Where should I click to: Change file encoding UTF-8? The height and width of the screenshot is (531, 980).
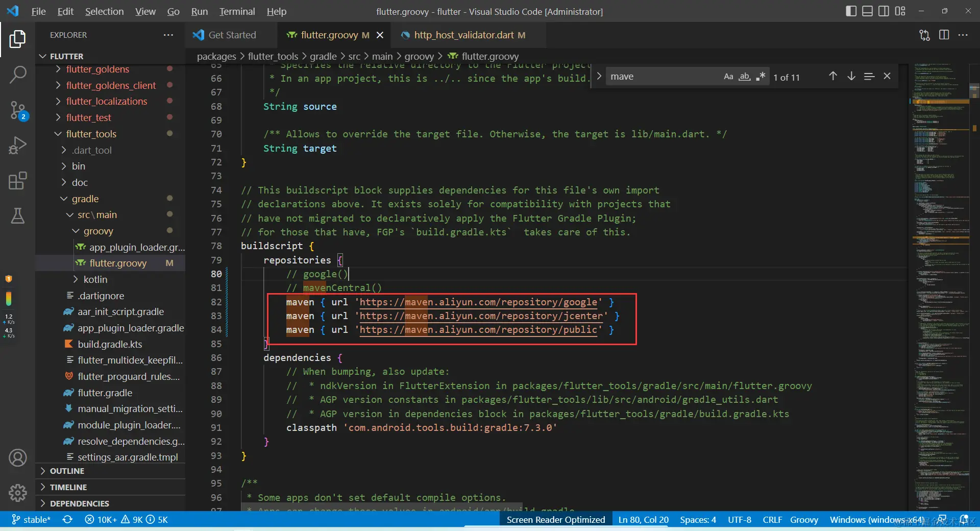pyautogui.click(x=740, y=520)
